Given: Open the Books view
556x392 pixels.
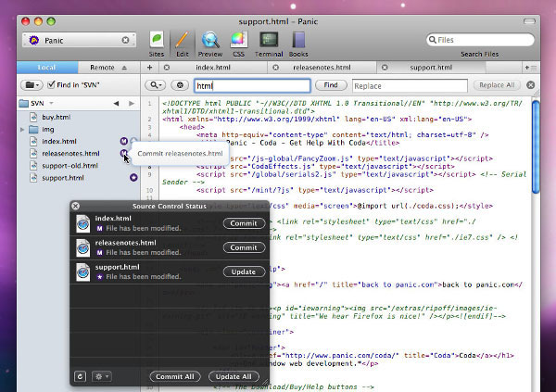Looking at the screenshot, I should [x=298, y=44].
